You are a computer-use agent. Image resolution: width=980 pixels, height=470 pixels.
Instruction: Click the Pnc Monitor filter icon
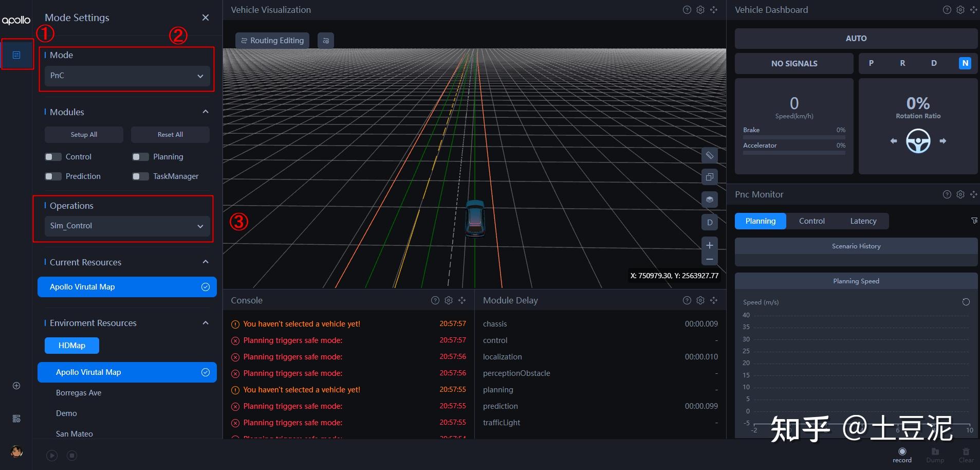974,221
